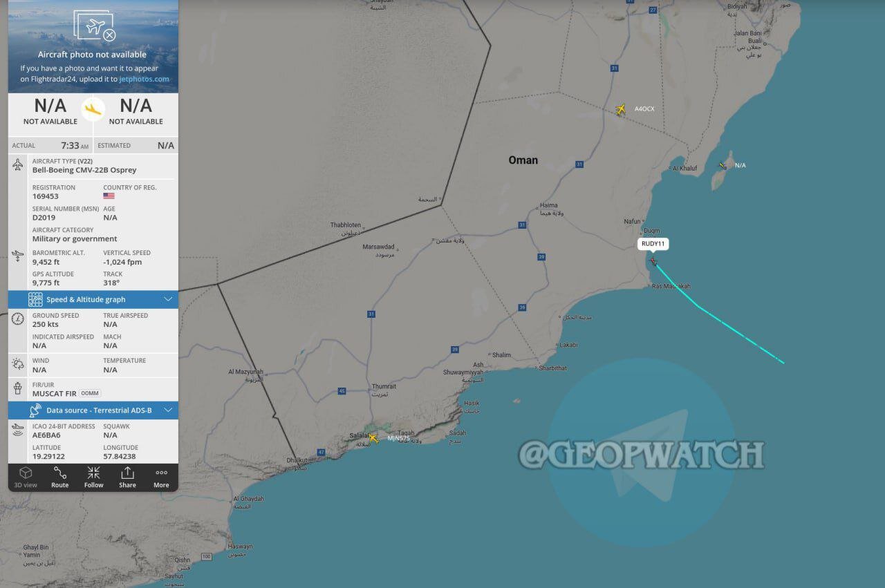Image resolution: width=885 pixels, height=588 pixels.
Task: Click the RUDY11 callsign label
Action: point(653,244)
